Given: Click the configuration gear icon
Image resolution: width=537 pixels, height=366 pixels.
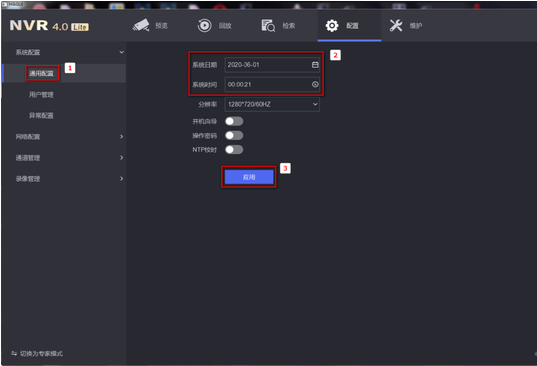Looking at the screenshot, I should coord(332,26).
